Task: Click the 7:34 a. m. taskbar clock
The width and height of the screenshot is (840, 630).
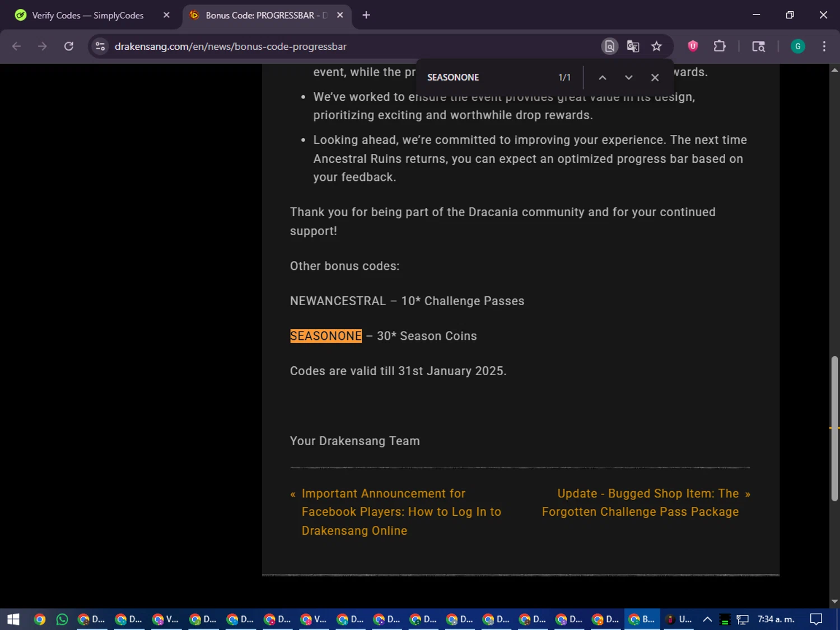Action: tap(776, 619)
